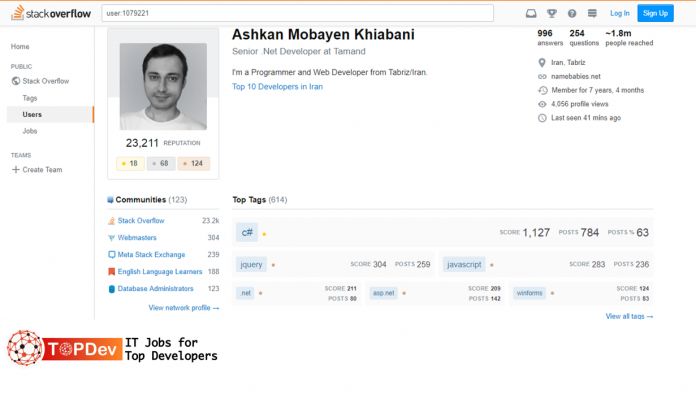Go to Jobs in the left sidebar
Image resolution: width=696 pixels, height=407 pixels.
30,131
